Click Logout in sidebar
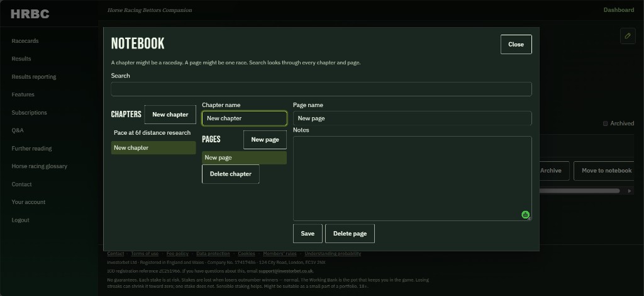 point(20,220)
